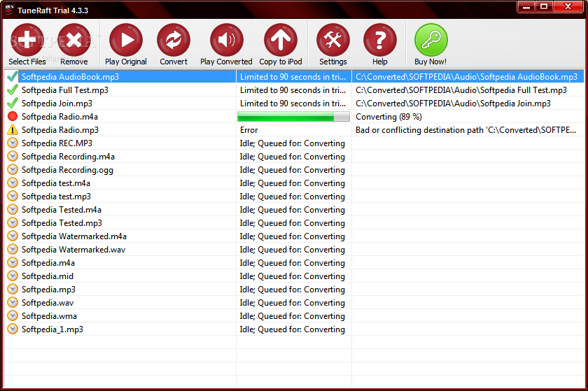Click the output path for Softpedia Full Test.mp3

[x=461, y=90]
